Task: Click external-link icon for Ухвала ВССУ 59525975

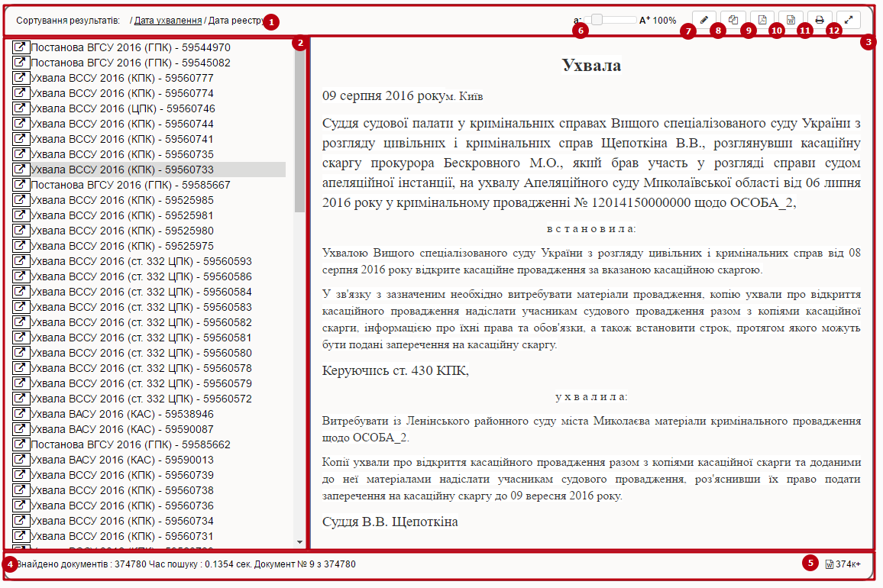Action: pyautogui.click(x=21, y=246)
